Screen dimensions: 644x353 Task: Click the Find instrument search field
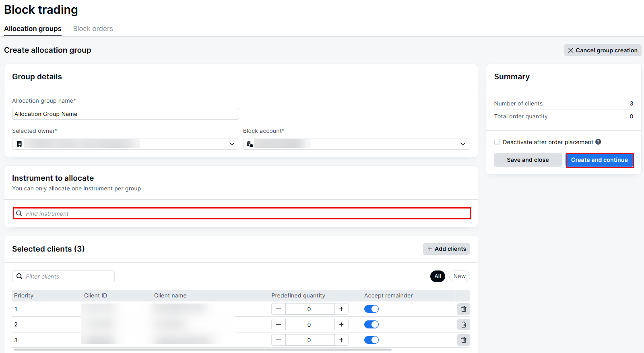point(242,214)
